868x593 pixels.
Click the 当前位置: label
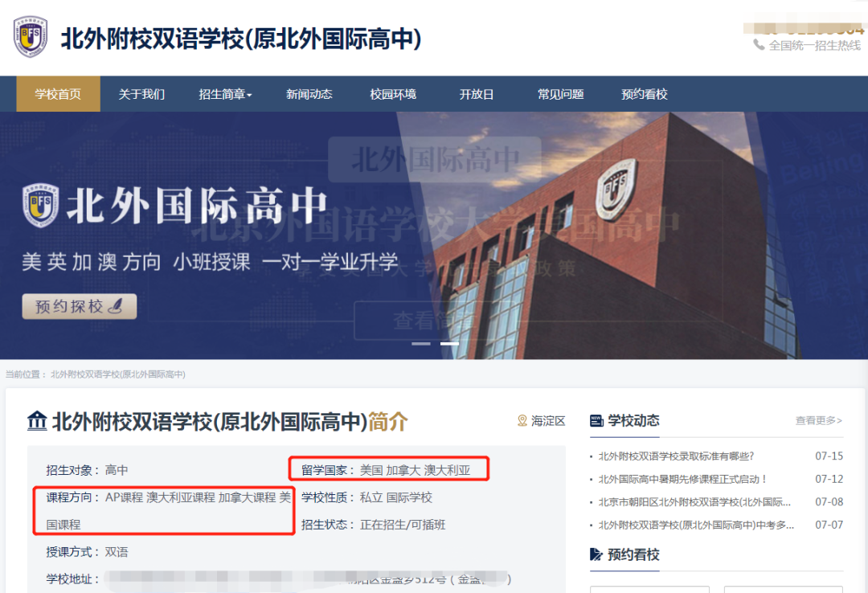coord(26,374)
